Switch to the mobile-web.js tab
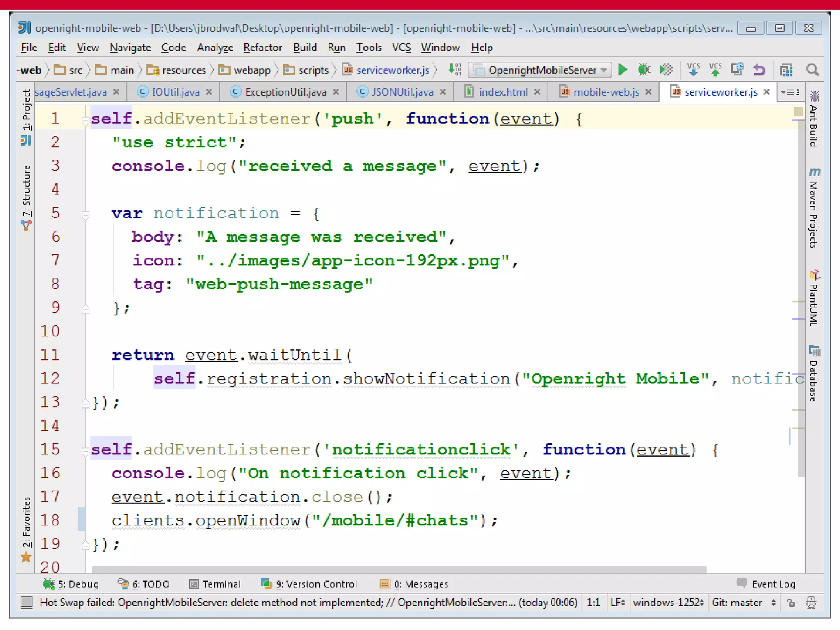Viewport: 840px width, 630px height. point(605,92)
